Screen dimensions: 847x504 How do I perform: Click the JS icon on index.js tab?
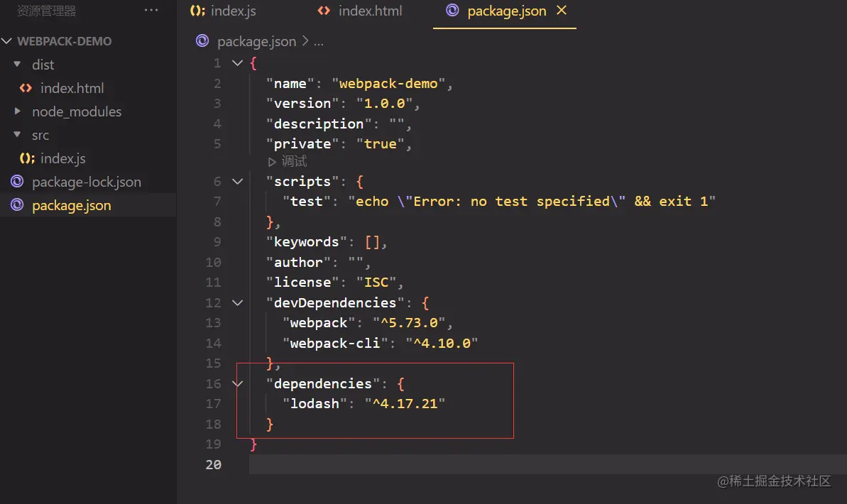coord(197,11)
